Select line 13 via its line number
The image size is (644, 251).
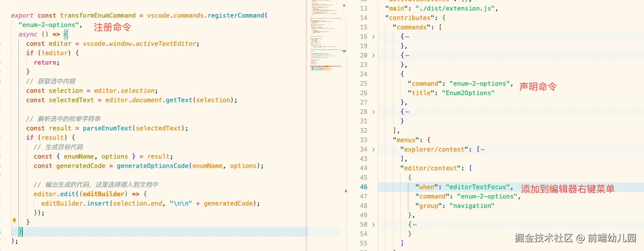[x=364, y=8]
